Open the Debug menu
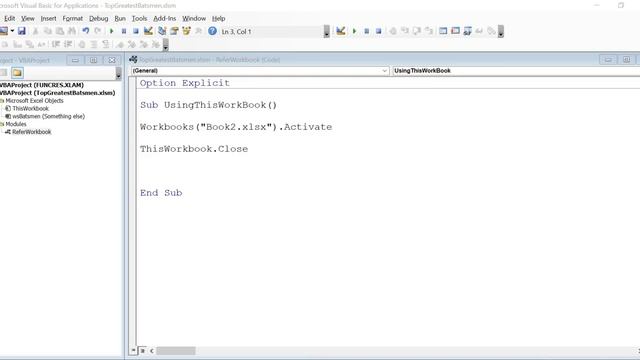This screenshot has width=640, height=360. (x=98, y=18)
